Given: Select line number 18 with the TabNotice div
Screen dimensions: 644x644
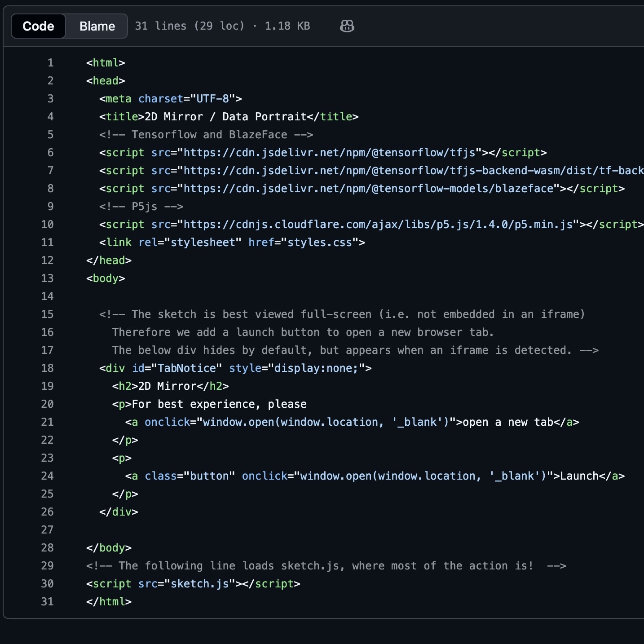Looking at the screenshot, I should point(47,368).
